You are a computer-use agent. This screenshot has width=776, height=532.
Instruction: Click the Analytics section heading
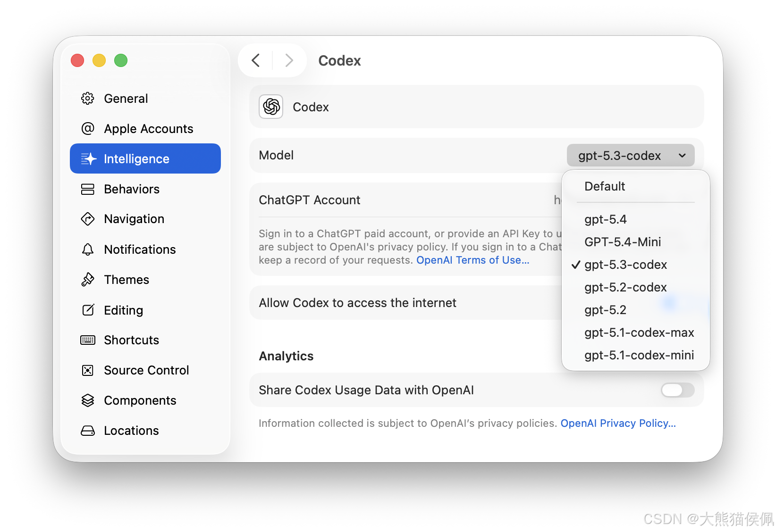coord(286,356)
